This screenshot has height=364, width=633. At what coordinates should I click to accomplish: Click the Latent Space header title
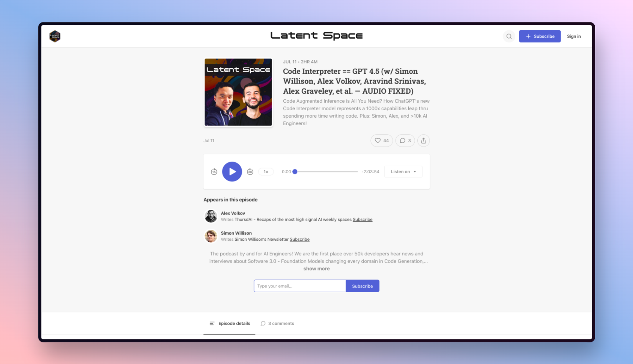click(x=316, y=35)
